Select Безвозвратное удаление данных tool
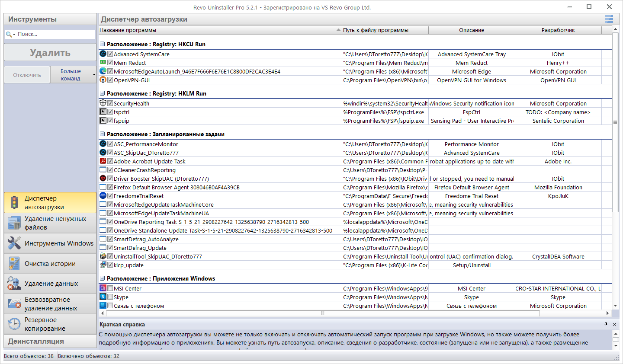623x364 pixels. (x=50, y=304)
